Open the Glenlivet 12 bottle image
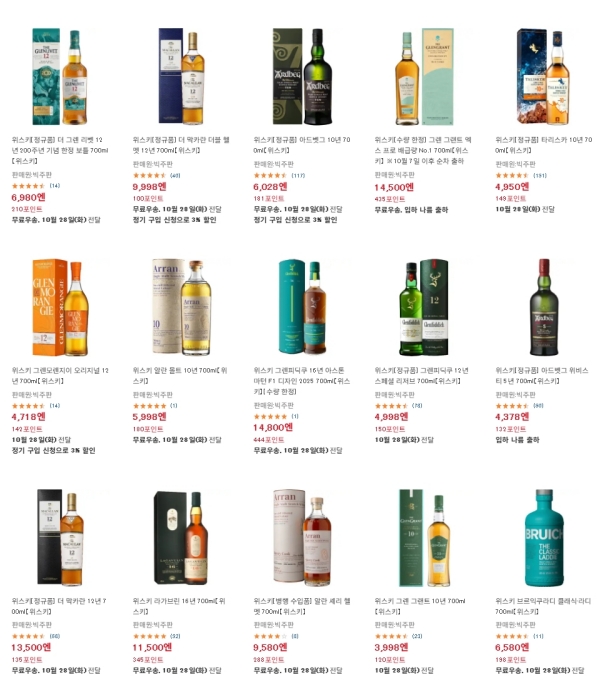 click(x=60, y=77)
